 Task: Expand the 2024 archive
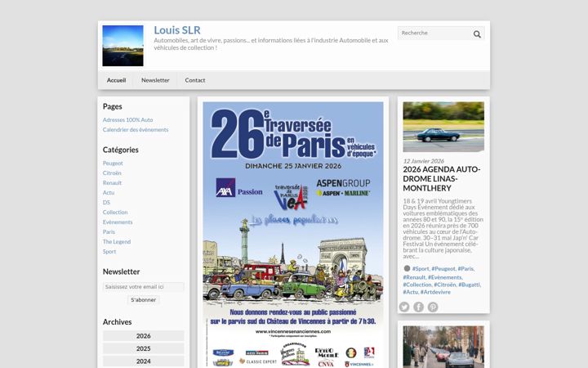[x=143, y=361]
